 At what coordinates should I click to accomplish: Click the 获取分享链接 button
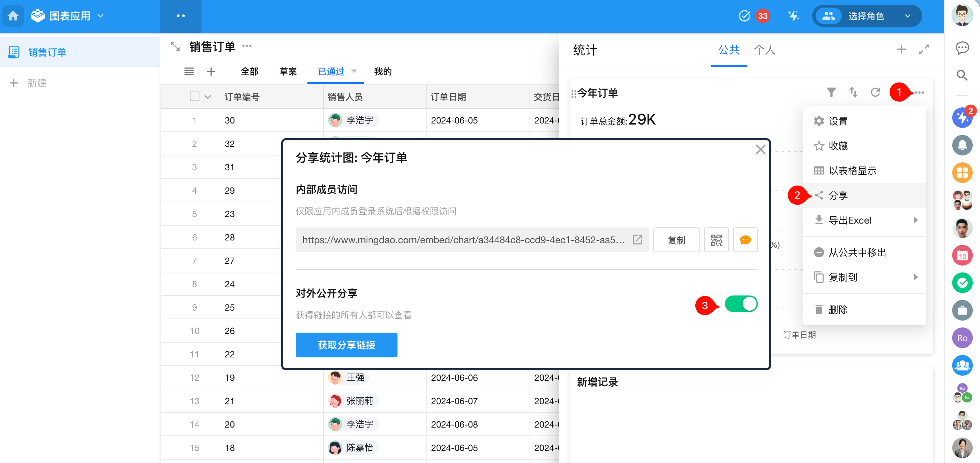click(346, 345)
